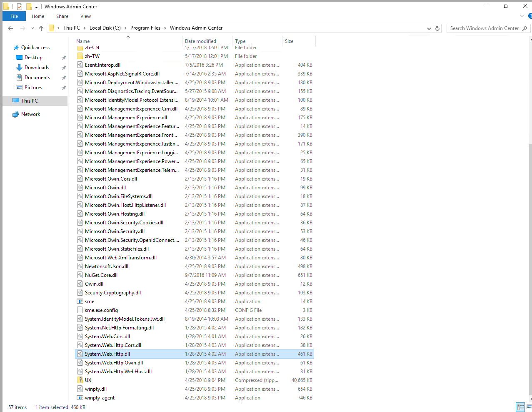This screenshot has height=412, width=532.
Task: Click the sme application icon
Action: pos(80,301)
